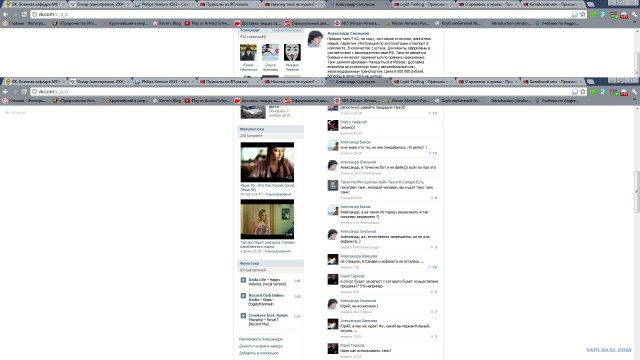This screenshot has width=640, height=360.
Task: Open Play as Arnold bookmark in lower window
Action: coord(207,100)
